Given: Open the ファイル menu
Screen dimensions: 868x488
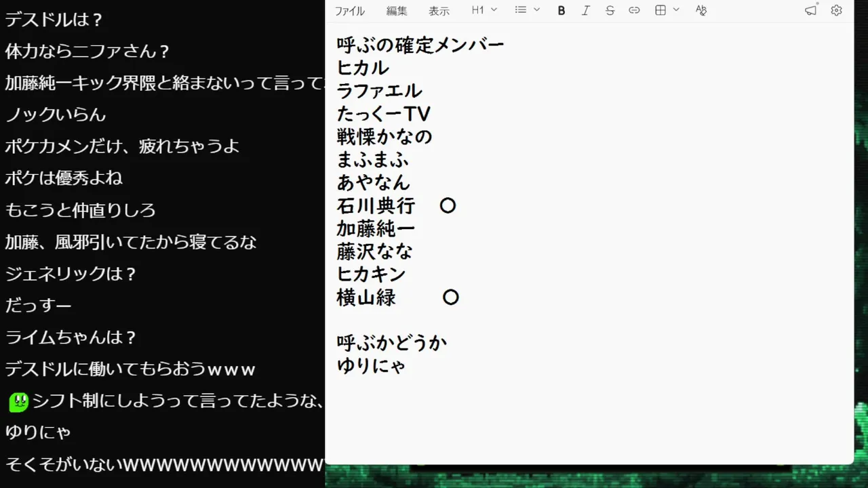Looking at the screenshot, I should pos(350,11).
